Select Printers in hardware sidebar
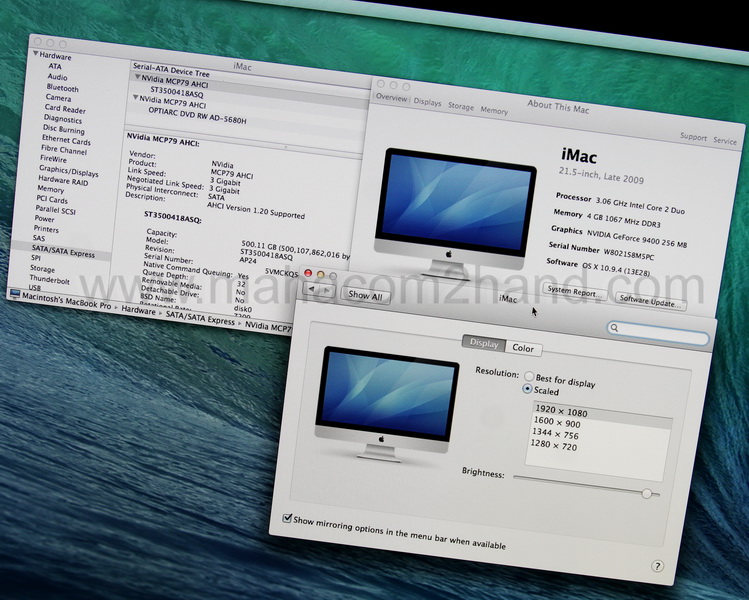The width and height of the screenshot is (749, 600). click(46, 229)
